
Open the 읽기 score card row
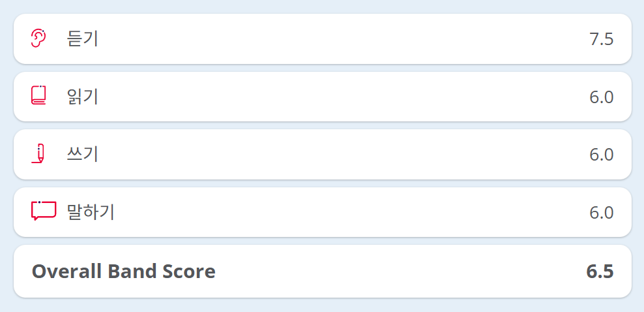click(x=326, y=97)
